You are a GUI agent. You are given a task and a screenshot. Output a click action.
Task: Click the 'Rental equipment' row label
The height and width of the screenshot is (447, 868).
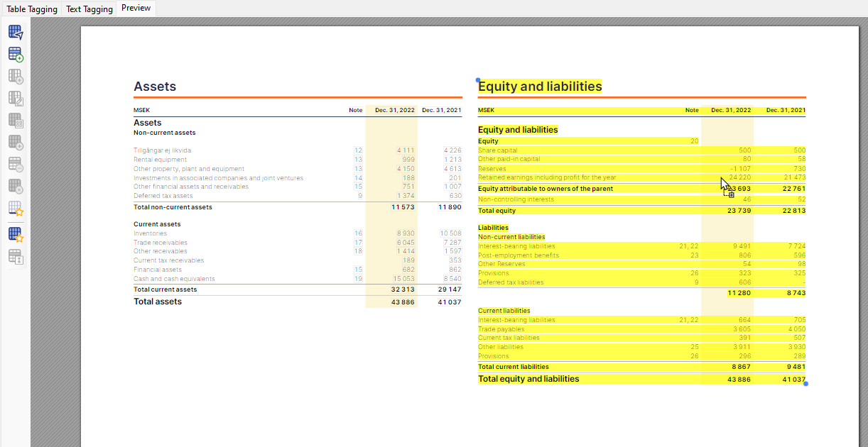point(161,160)
